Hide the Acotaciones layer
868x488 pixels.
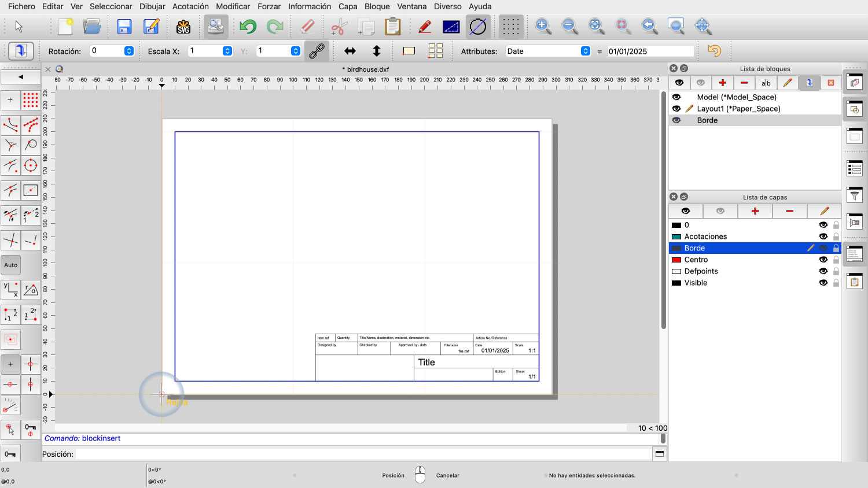point(823,236)
